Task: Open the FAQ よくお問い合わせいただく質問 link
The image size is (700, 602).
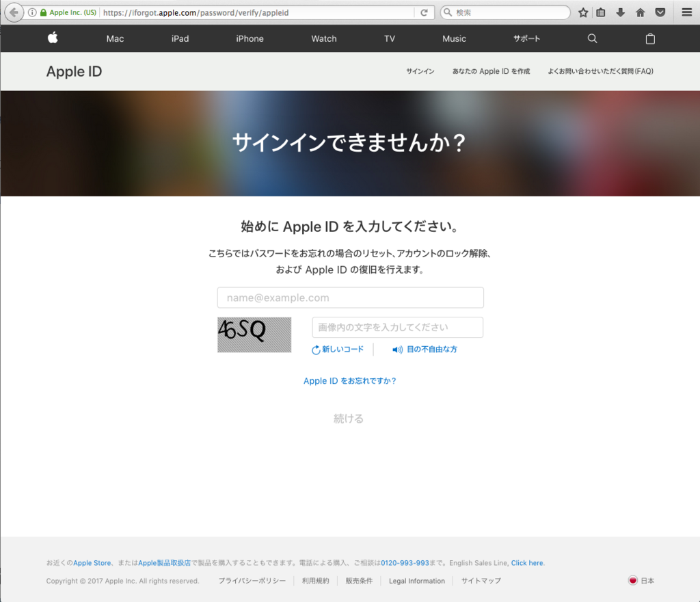Action: (x=600, y=71)
